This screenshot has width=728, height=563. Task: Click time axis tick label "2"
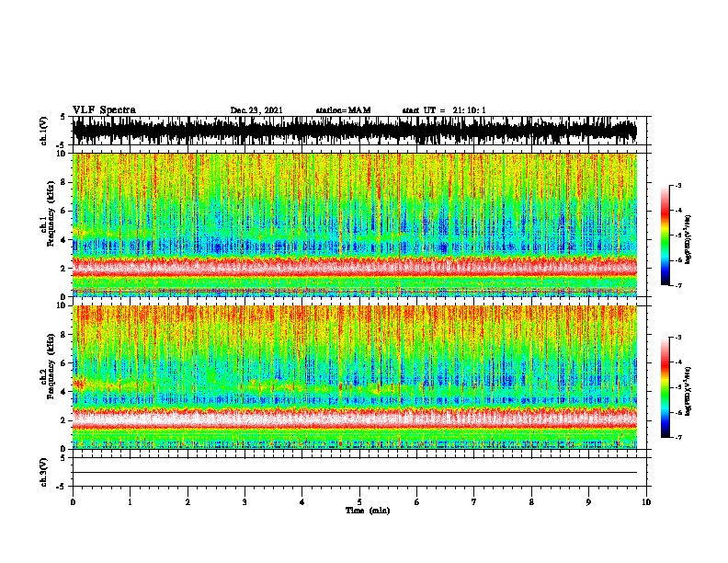[188, 502]
